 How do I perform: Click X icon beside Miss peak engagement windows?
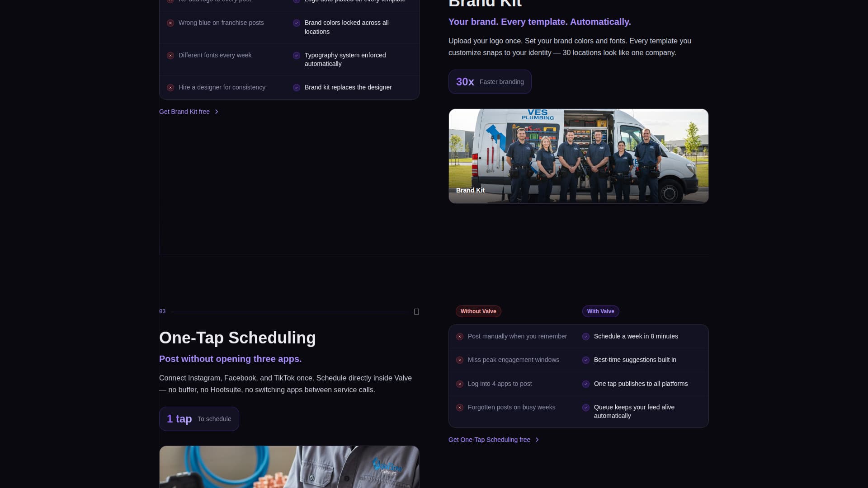tap(460, 360)
